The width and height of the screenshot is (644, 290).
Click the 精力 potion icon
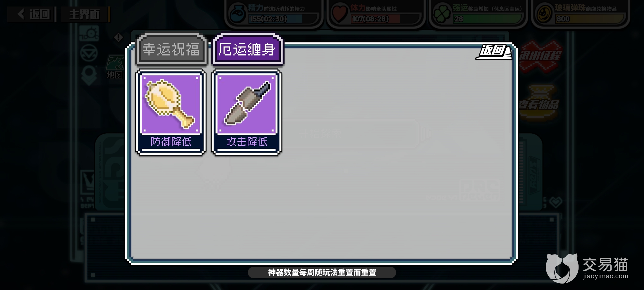click(x=237, y=13)
